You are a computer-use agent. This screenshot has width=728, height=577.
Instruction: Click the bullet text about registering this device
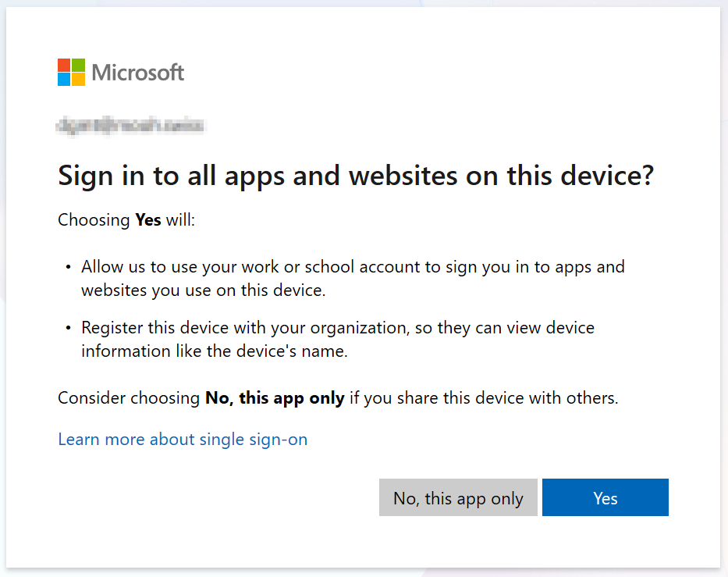coord(337,328)
